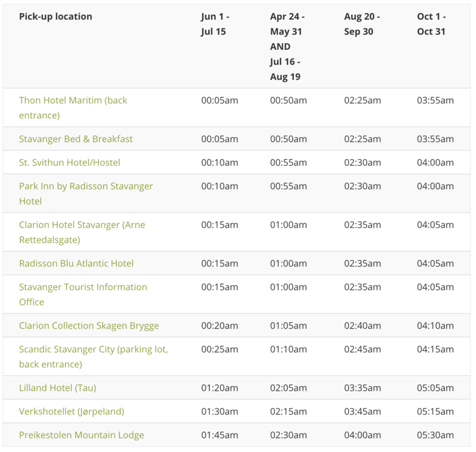Click Radisson Blu Atlantic Hotel link
The height and width of the screenshot is (452, 476).
(76, 263)
